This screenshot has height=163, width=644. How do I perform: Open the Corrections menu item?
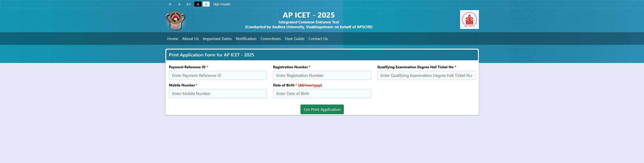(x=271, y=39)
